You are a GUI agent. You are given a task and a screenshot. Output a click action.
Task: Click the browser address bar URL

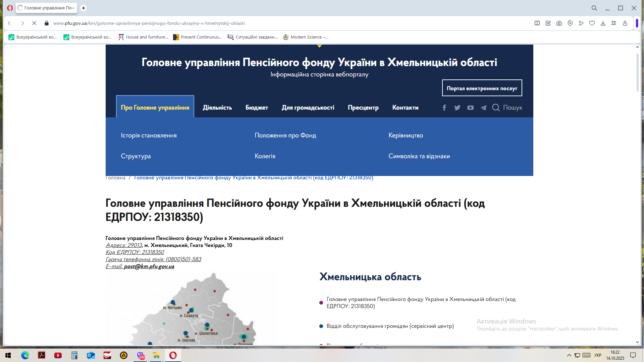[149, 23]
